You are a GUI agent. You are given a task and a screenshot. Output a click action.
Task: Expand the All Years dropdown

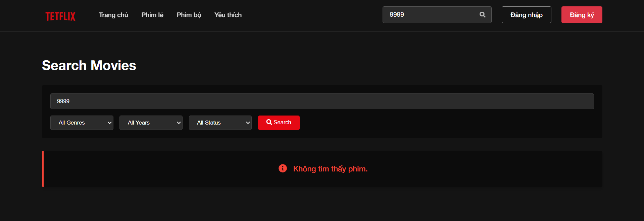[151, 123]
